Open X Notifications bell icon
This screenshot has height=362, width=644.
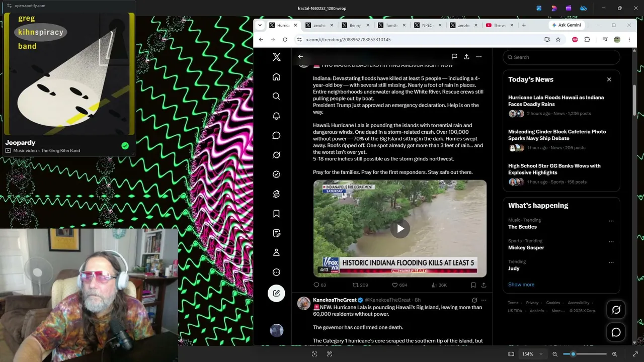pos(276,116)
